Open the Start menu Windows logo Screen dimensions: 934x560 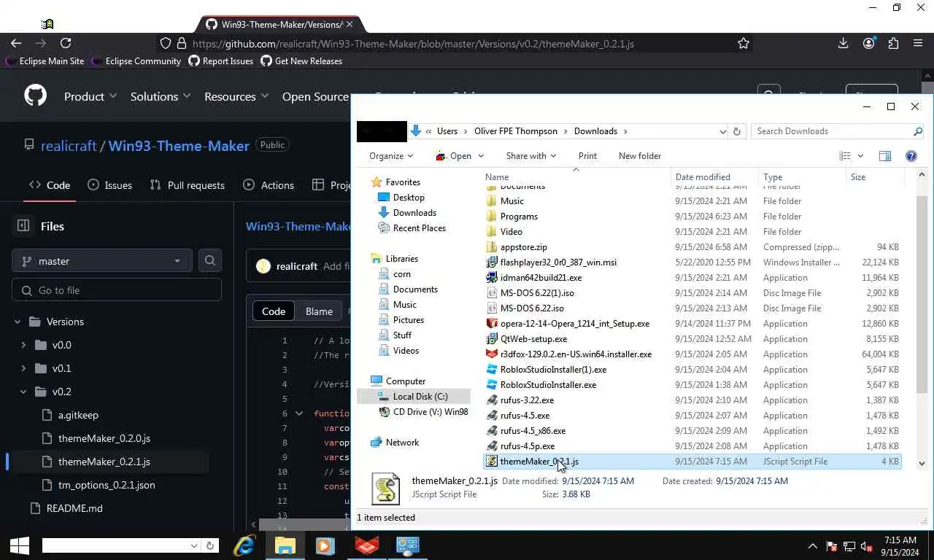pos(19,545)
